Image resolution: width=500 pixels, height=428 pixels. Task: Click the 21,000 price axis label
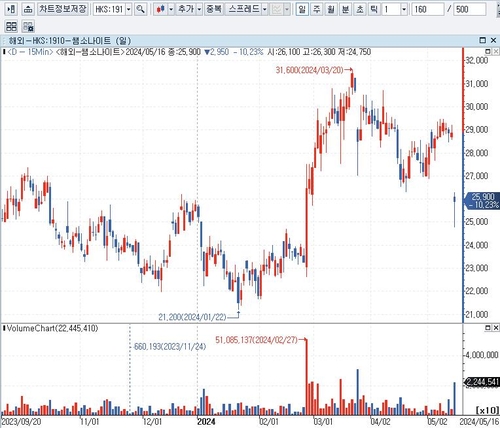[x=477, y=314]
